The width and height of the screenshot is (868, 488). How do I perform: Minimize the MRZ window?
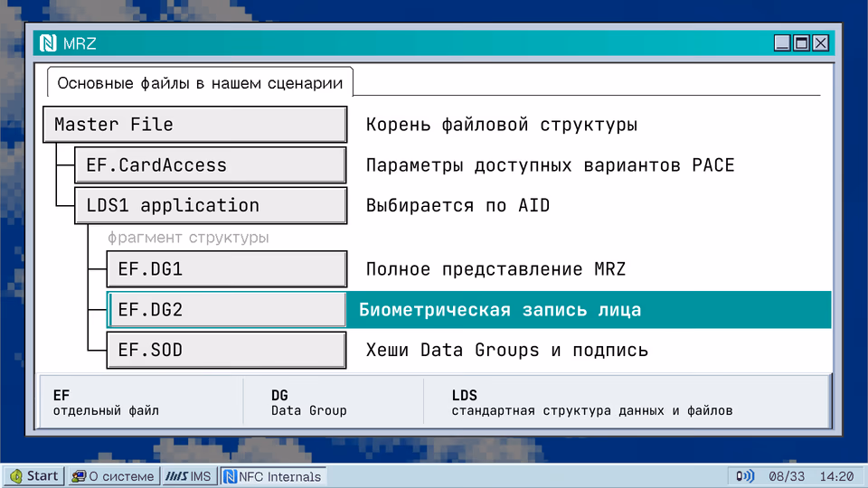[782, 42]
